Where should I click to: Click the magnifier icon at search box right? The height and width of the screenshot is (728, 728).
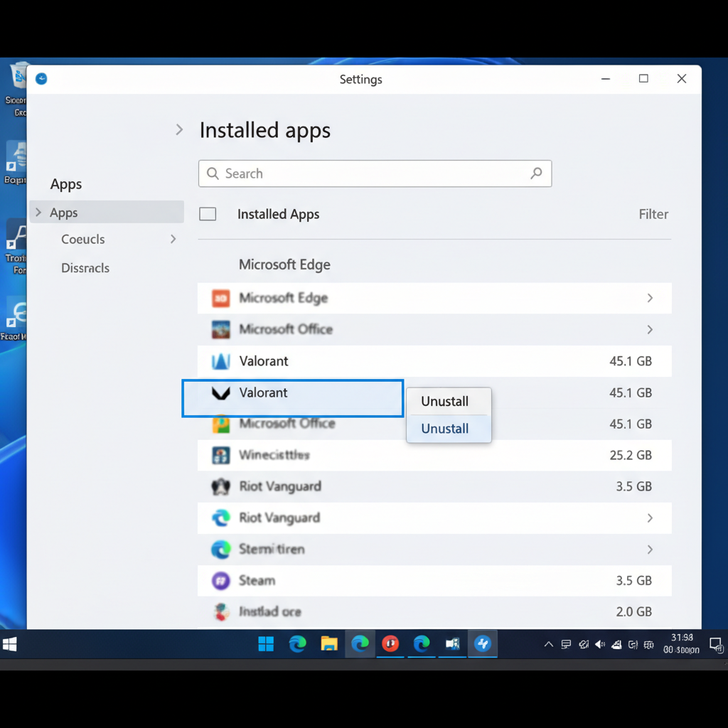click(x=536, y=173)
